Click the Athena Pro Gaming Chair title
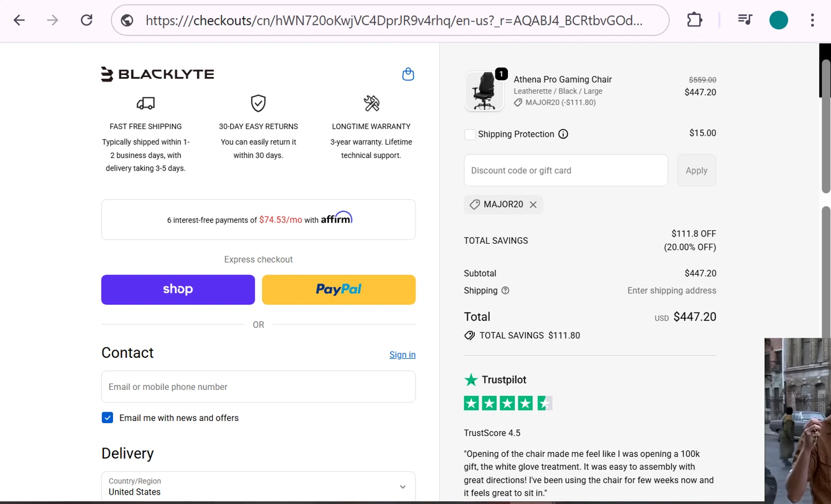The height and width of the screenshot is (504, 831). (562, 80)
